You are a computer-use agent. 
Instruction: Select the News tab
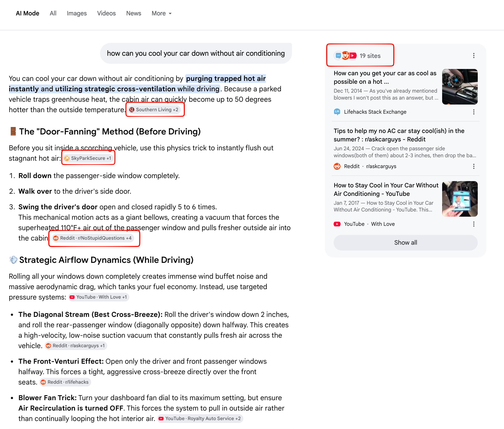[x=133, y=13]
